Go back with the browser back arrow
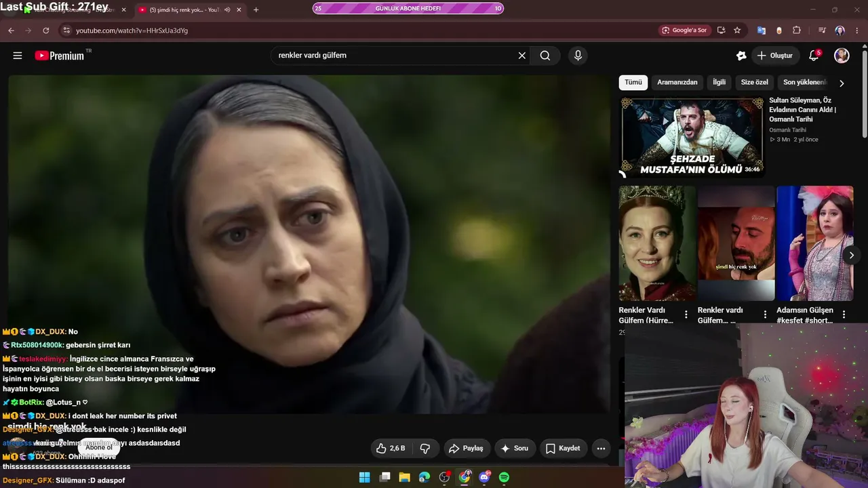Viewport: 868px width, 488px height. tap(11, 30)
